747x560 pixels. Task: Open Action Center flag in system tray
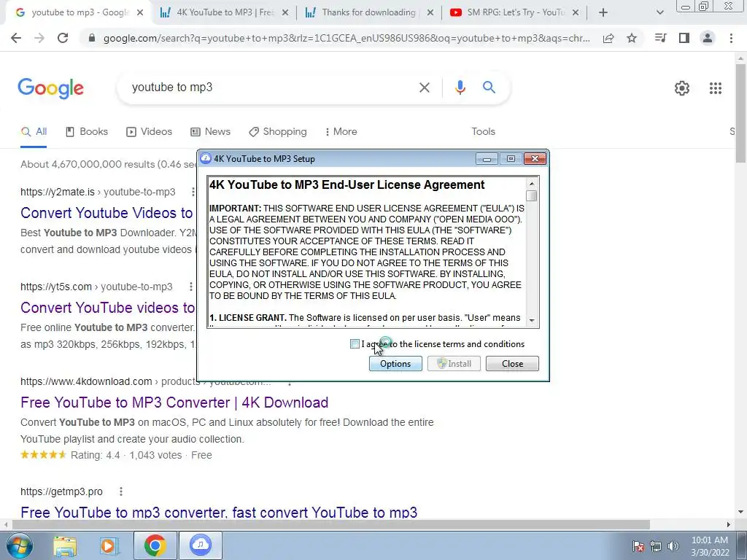coord(638,546)
